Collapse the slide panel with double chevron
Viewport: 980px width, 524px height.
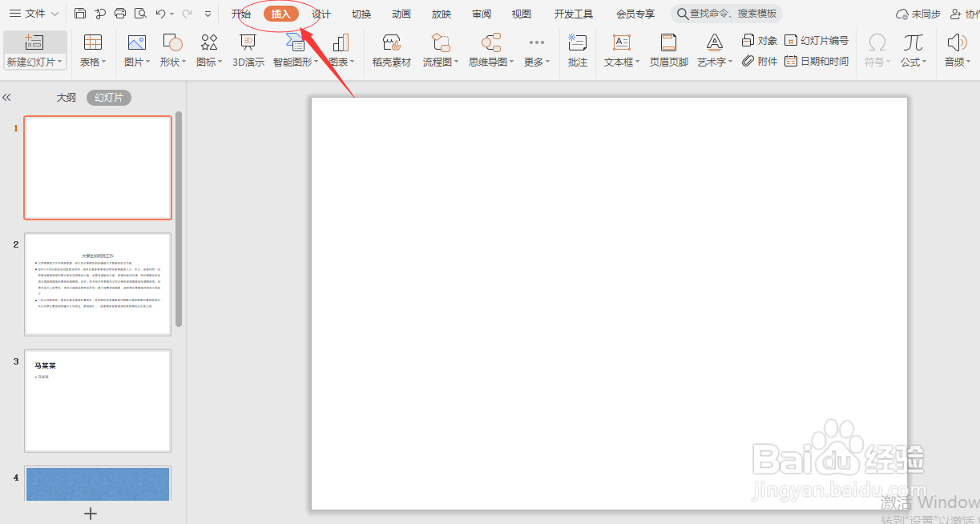click(x=6, y=98)
